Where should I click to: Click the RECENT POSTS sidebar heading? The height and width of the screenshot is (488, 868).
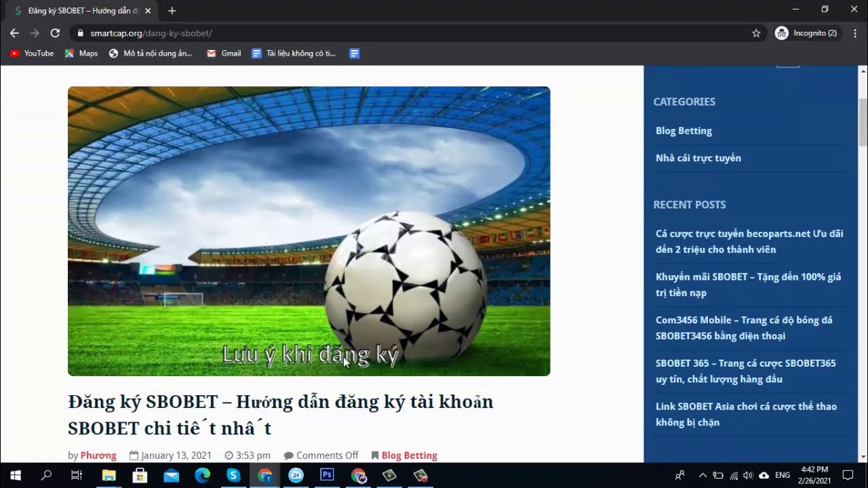tap(690, 205)
